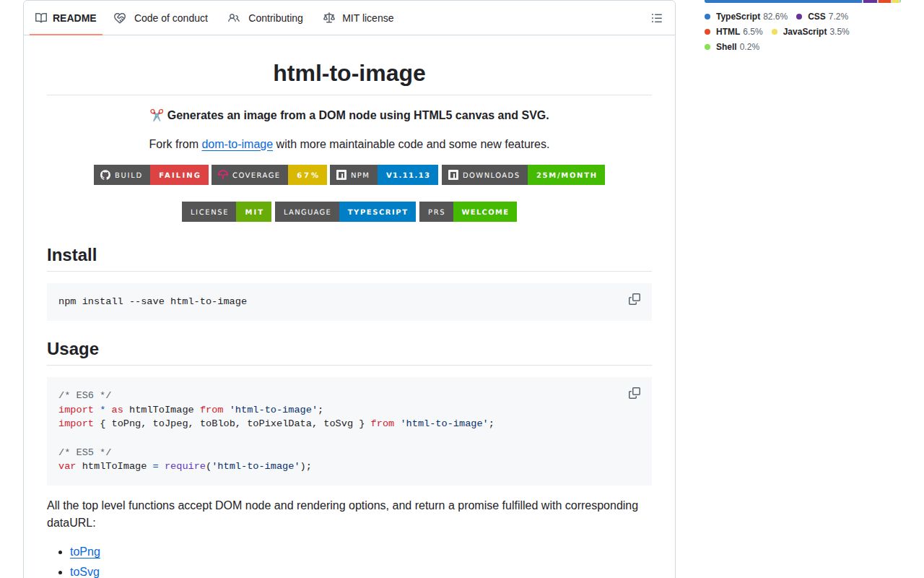Click the Build Failing badge

coord(151,175)
